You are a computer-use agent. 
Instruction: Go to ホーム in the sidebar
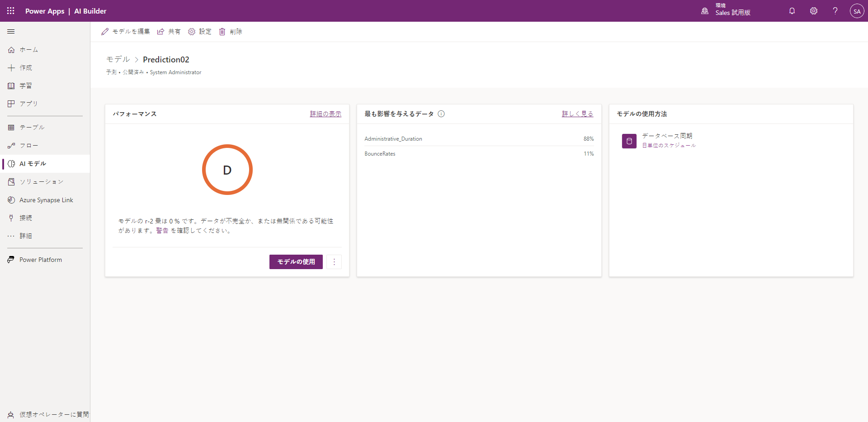29,50
